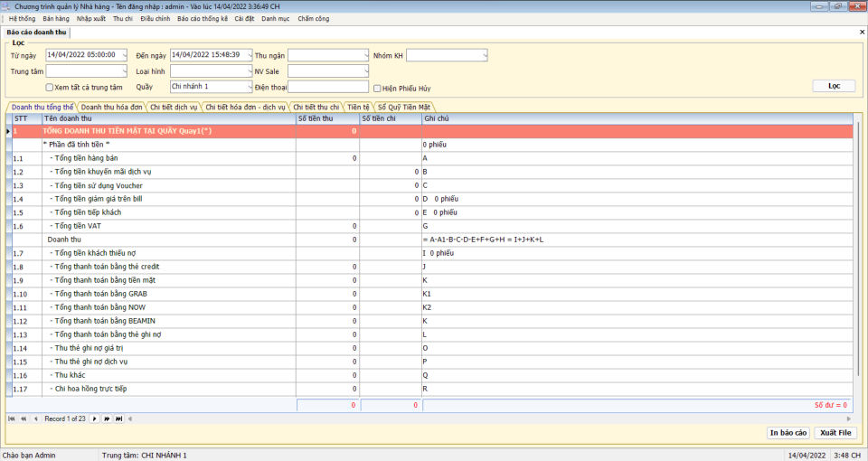The width and height of the screenshot is (868, 461).
Task: Open the 'Từ ngày' date dropdown
Action: (124, 55)
